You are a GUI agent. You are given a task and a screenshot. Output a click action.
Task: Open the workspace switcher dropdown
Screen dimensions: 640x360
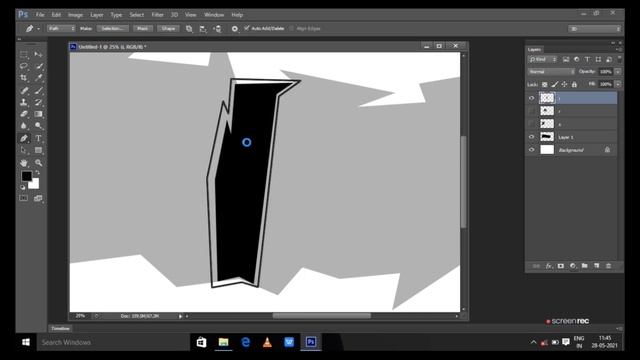coord(594,29)
